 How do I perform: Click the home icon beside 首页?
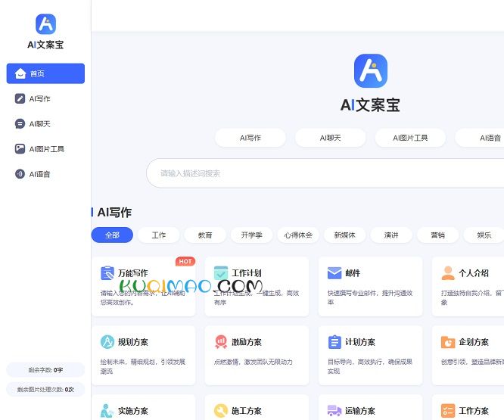(x=20, y=73)
